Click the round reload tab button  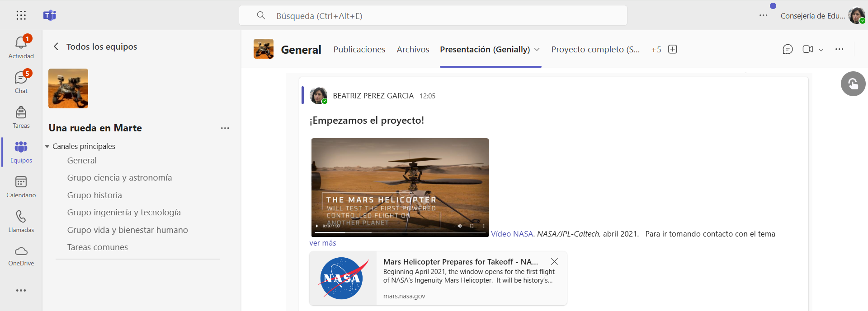[x=853, y=84]
